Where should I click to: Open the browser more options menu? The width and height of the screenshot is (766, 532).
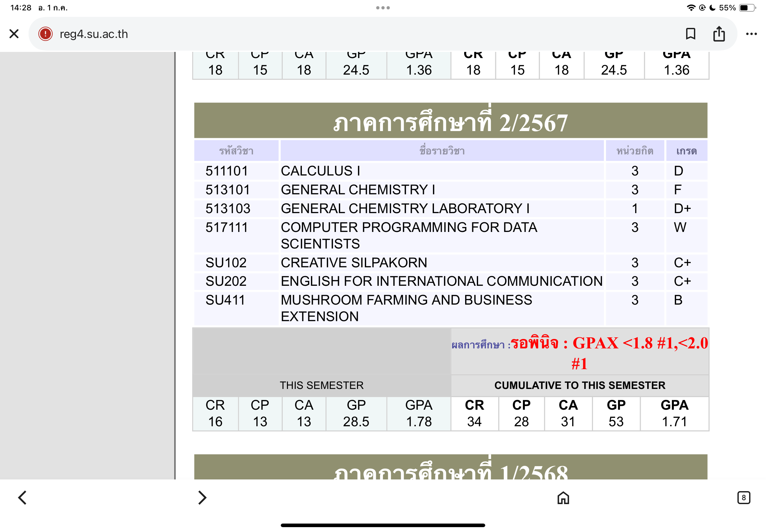pos(751,34)
